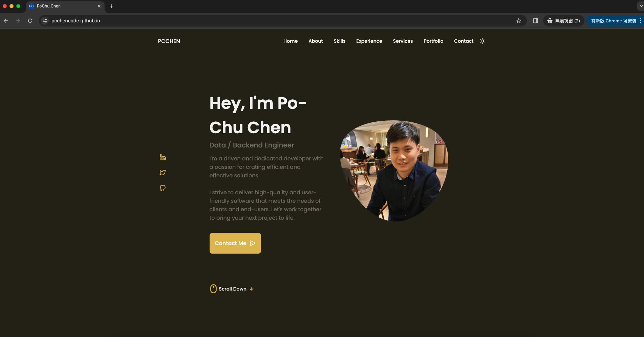Expand the tab search chevron
The height and width of the screenshot is (337, 644).
[641, 6]
